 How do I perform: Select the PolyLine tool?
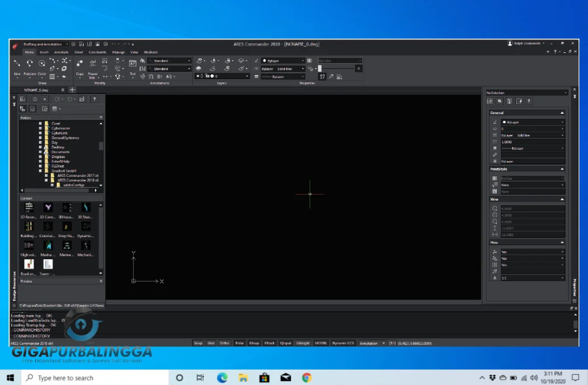[30, 64]
